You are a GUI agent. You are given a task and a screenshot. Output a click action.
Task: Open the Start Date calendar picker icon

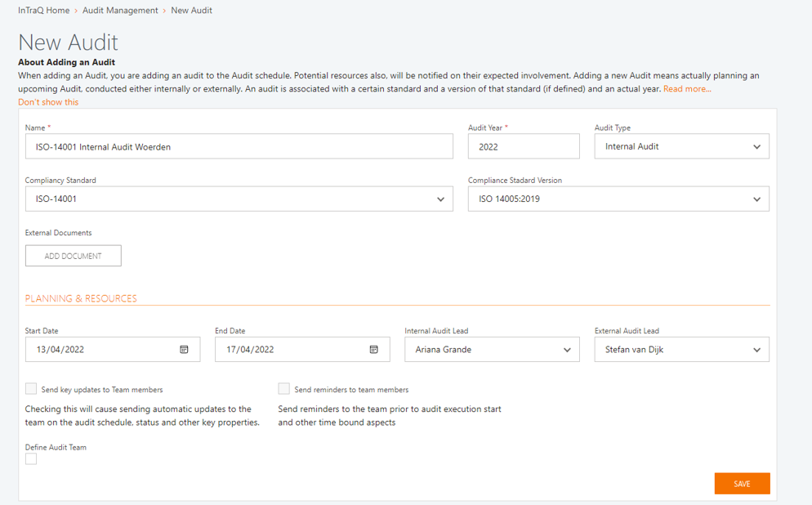point(184,350)
